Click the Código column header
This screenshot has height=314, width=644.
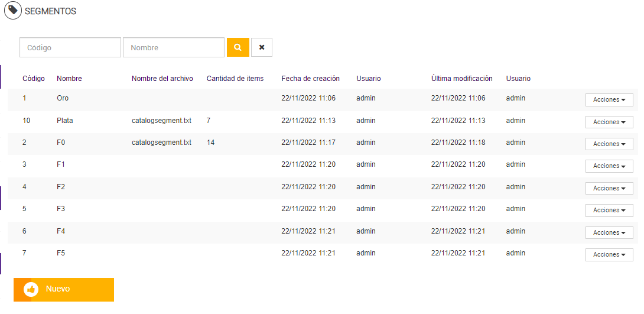click(34, 79)
